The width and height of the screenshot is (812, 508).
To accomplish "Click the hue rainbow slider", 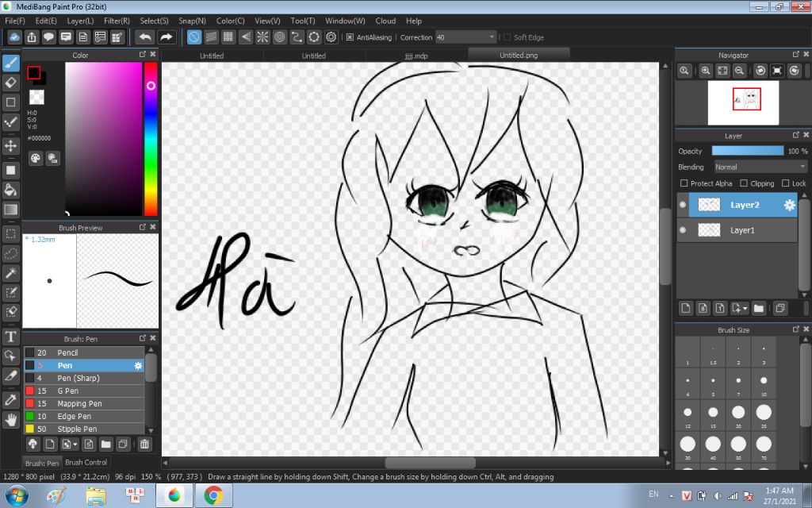I will (x=151, y=138).
